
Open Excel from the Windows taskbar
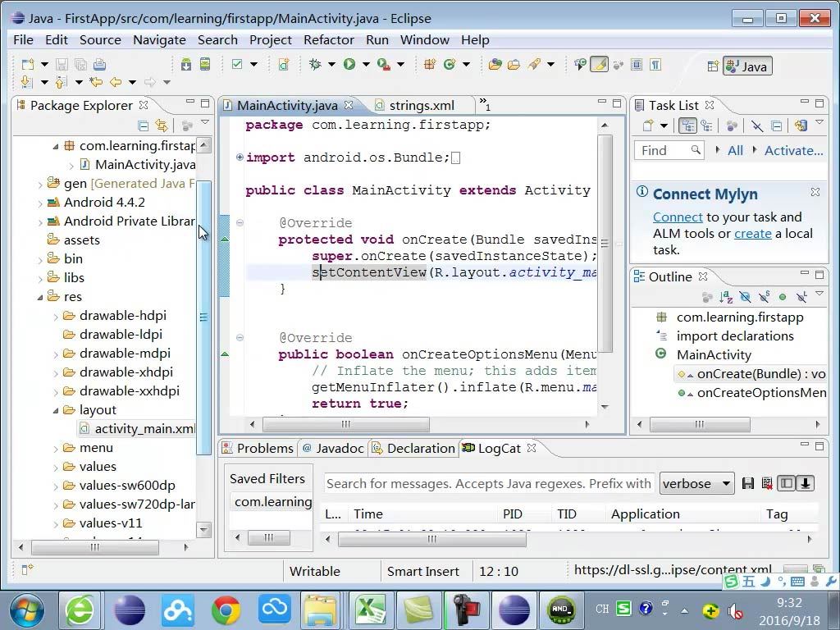point(371,609)
